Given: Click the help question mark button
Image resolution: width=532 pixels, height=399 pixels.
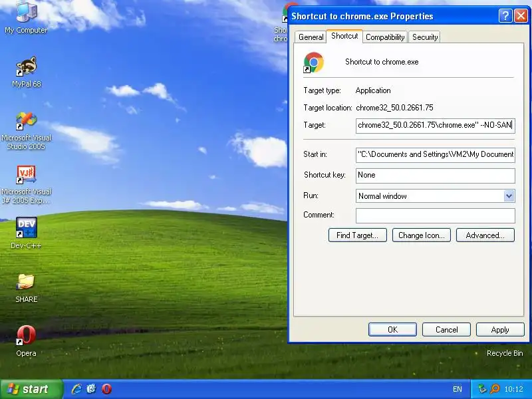Looking at the screenshot, I should coord(505,15).
